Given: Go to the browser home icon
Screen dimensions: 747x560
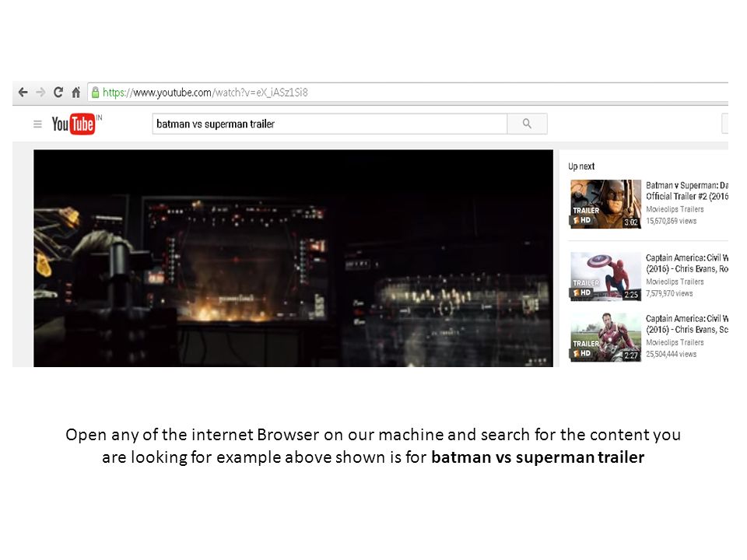Looking at the screenshot, I should [x=75, y=93].
